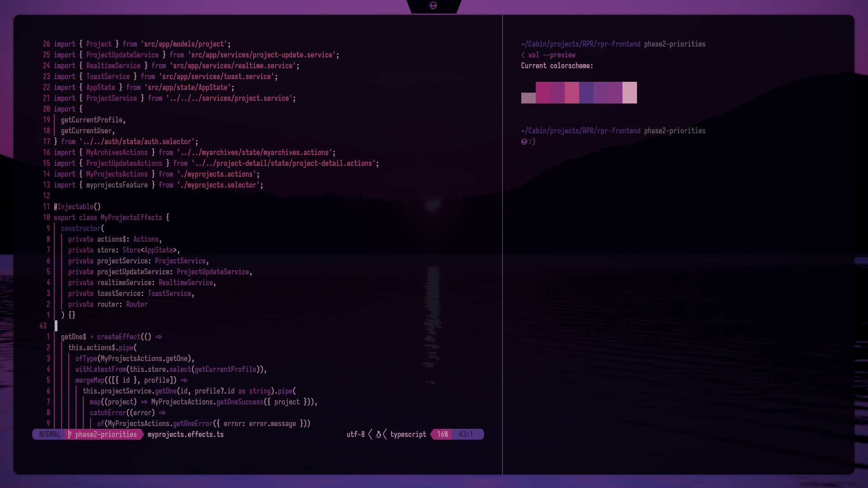Click the git branch icon in the statusline

(x=70, y=434)
